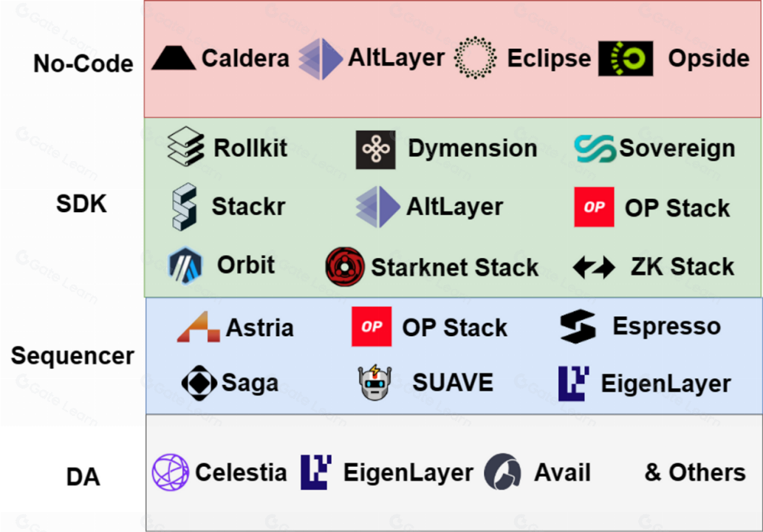
Task: Select the Sequencer layer heading
Action: click(72, 356)
